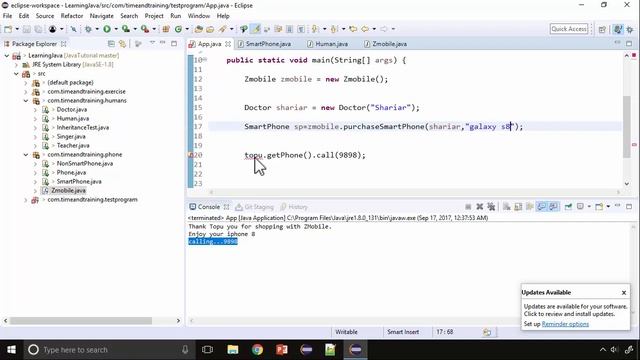
Task: Click the New Java Class icon
Action: coord(178,29)
